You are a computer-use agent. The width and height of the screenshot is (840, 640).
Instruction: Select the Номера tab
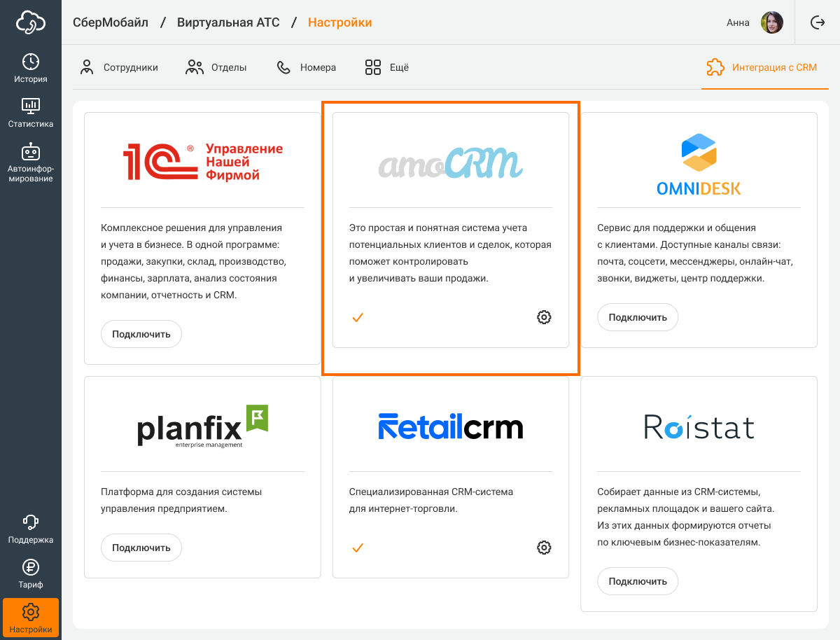[x=307, y=68]
